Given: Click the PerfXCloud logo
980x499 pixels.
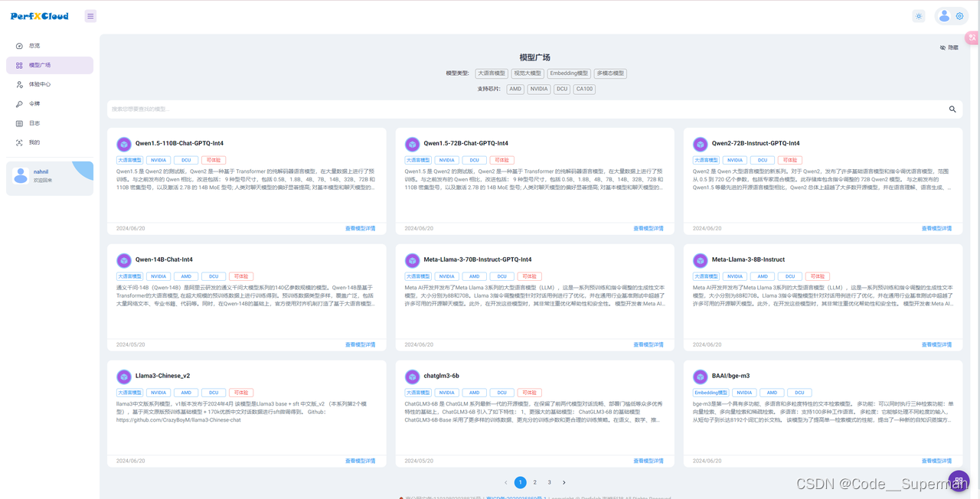Looking at the screenshot, I should click(x=39, y=16).
